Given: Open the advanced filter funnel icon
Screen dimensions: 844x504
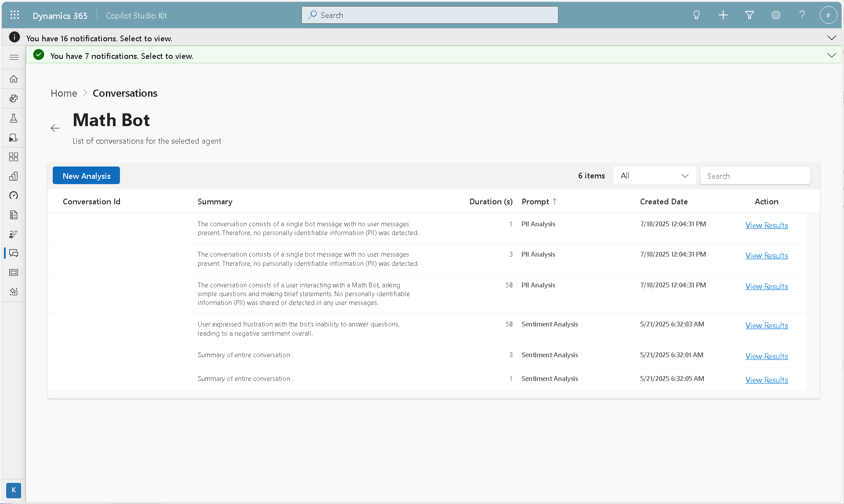Looking at the screenshot, I should pos(749,15).
